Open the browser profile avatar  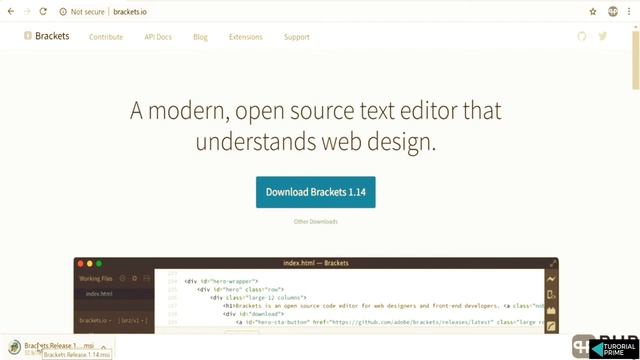click(x=613, y=11)
